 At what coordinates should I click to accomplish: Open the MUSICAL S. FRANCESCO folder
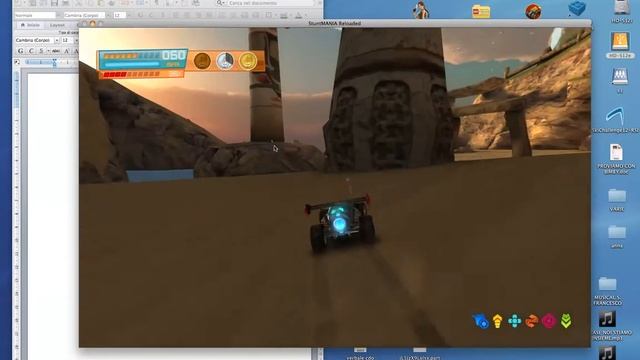pyautogui.click(x=607, y=284)
